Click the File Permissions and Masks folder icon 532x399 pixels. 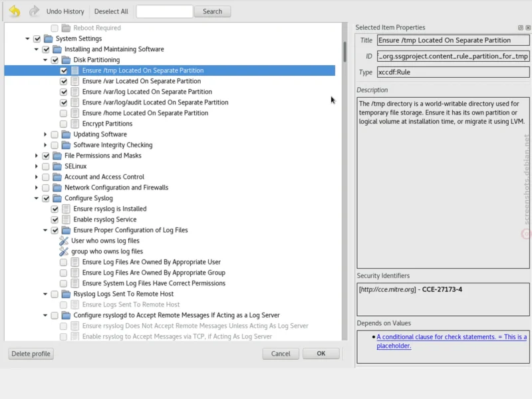[x=57, y=156]
